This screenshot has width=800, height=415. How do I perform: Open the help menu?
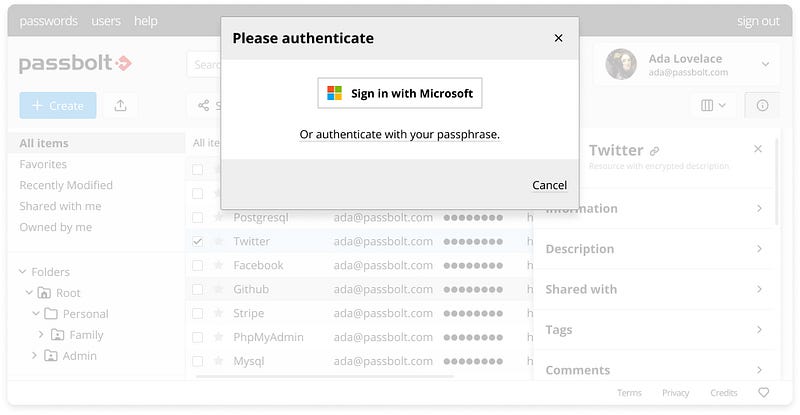click(146, 21)
